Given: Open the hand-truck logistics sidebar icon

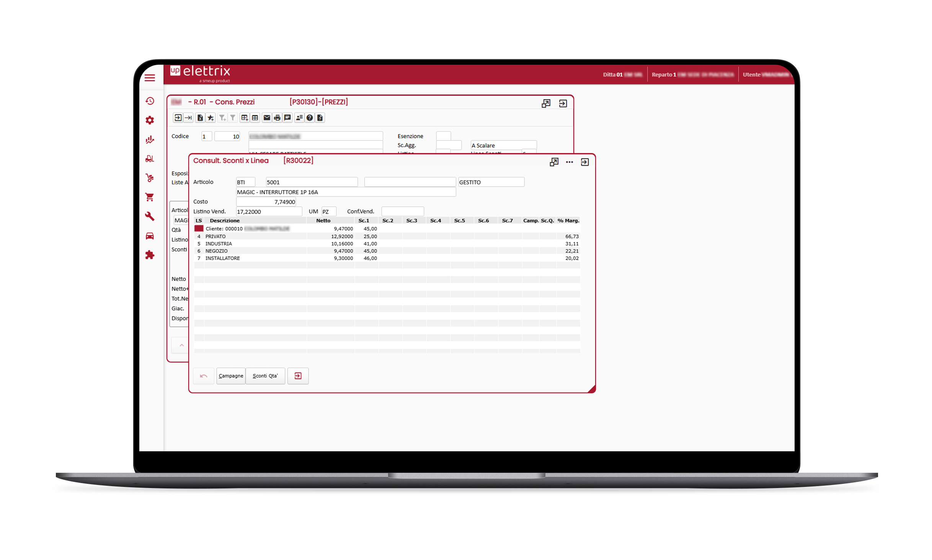Looking at the screenshot, I should click(x=150, y=178).
